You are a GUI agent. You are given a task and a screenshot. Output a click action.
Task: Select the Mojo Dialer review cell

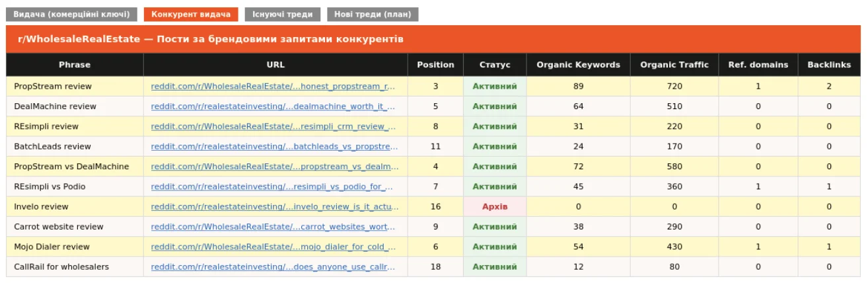click(x=75, y=247)
